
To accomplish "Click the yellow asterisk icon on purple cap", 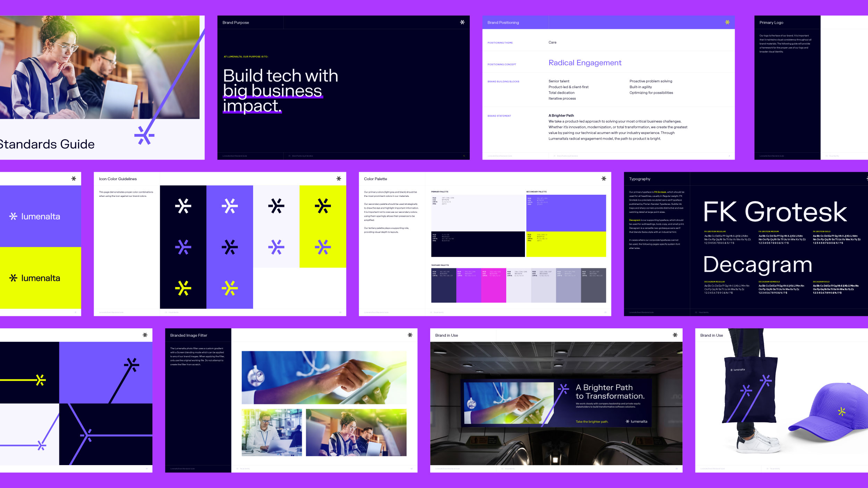I will point(842,412).
